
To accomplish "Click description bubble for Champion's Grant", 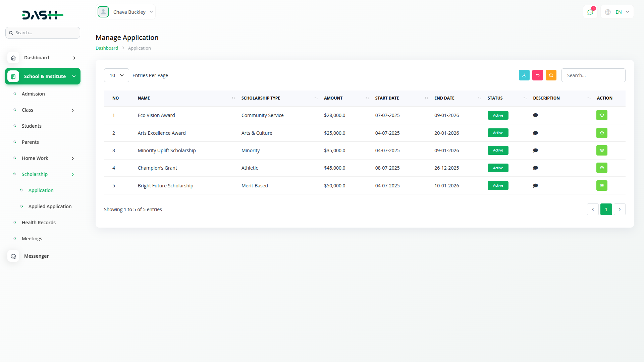I will tap(535, 168).
